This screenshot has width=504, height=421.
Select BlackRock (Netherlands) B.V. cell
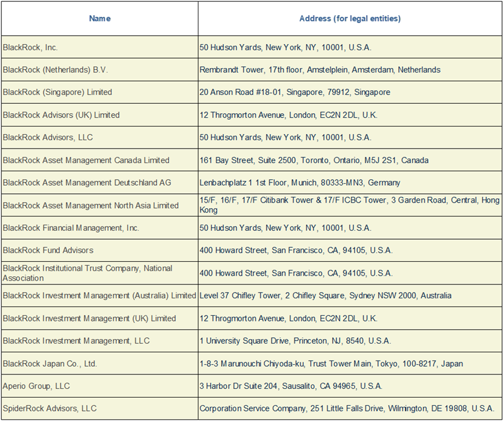click(100, 70)
